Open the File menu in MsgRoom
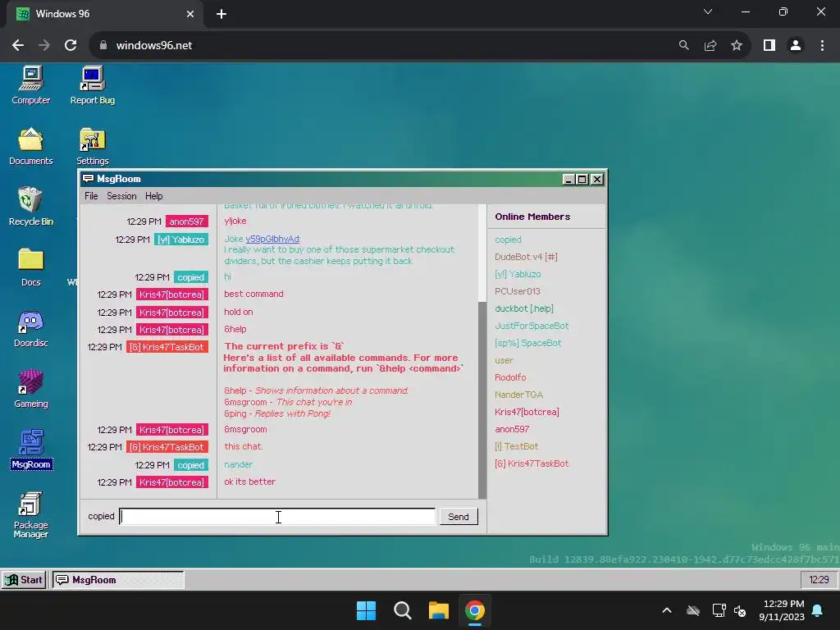This screenshot has width=840, height=630. (x=91, y=196)
